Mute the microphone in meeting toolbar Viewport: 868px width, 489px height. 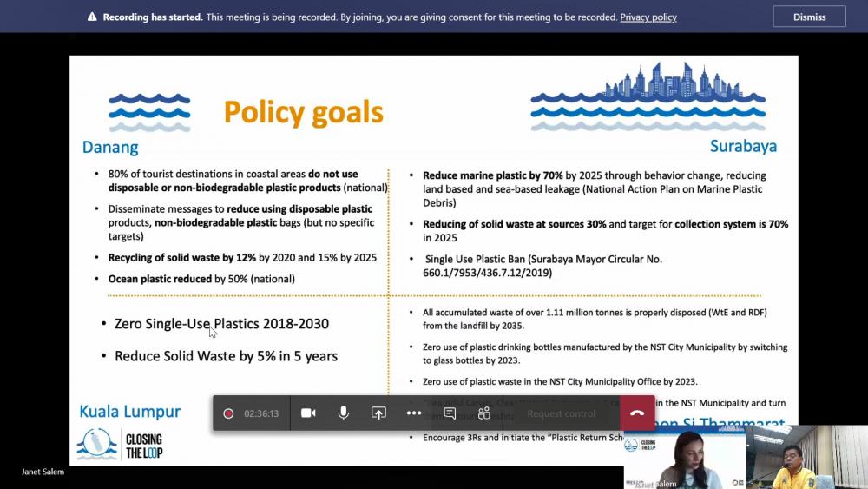click(343, 413)
